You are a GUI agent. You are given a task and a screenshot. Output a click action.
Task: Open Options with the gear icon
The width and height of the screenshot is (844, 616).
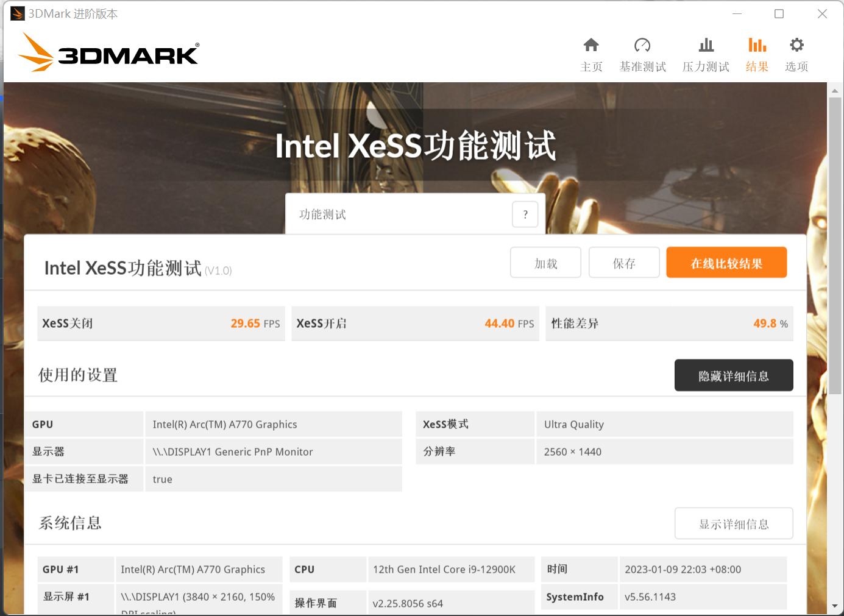point(796,45)
